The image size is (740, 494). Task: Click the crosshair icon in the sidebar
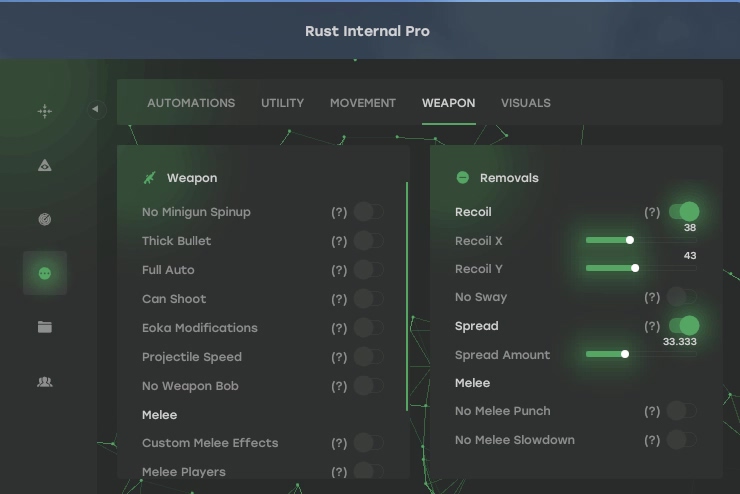pos(45,112)
